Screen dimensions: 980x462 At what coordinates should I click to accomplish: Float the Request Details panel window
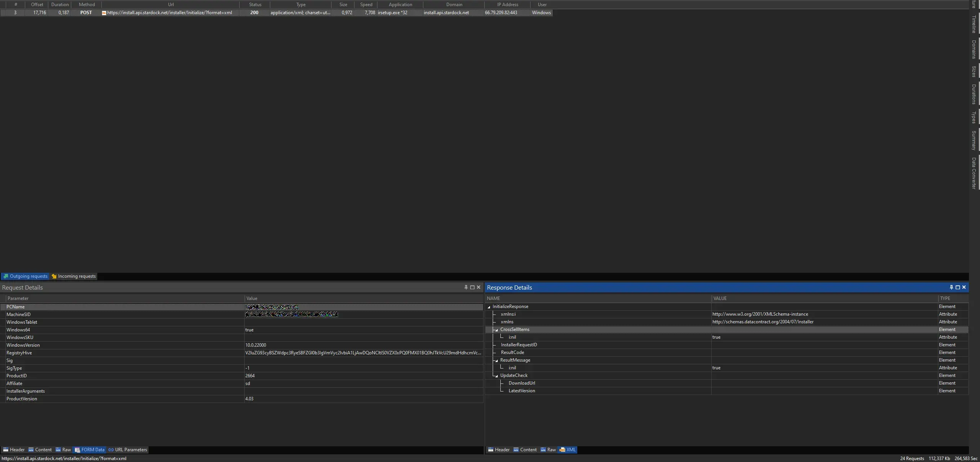point(472,287)
